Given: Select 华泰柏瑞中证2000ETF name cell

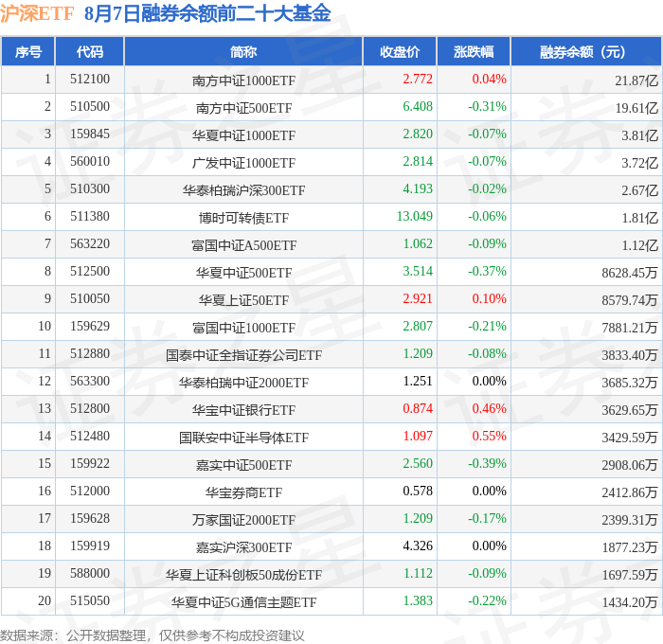Looking at the screenshot, I should pyautogui.click(x=243, y=383).
